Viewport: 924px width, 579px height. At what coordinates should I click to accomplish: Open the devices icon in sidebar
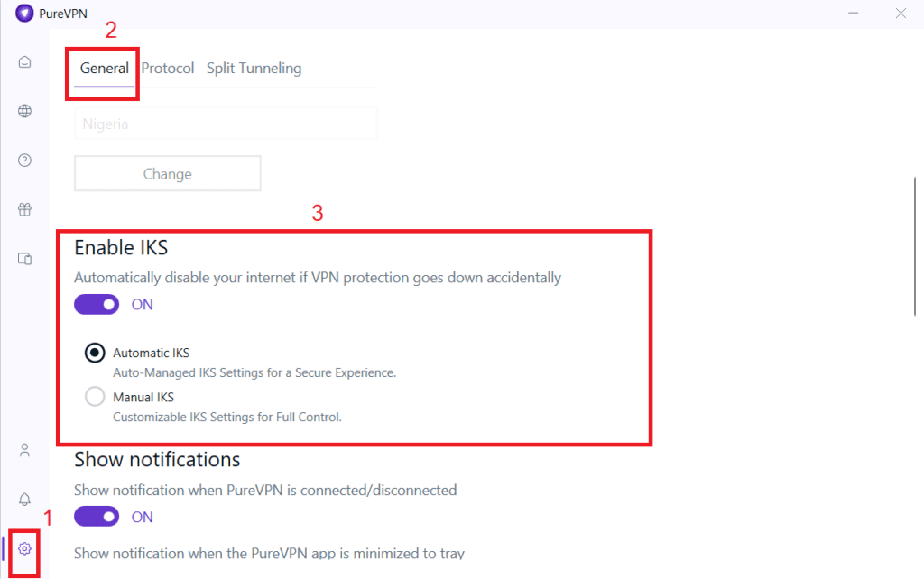click(24, 259)
